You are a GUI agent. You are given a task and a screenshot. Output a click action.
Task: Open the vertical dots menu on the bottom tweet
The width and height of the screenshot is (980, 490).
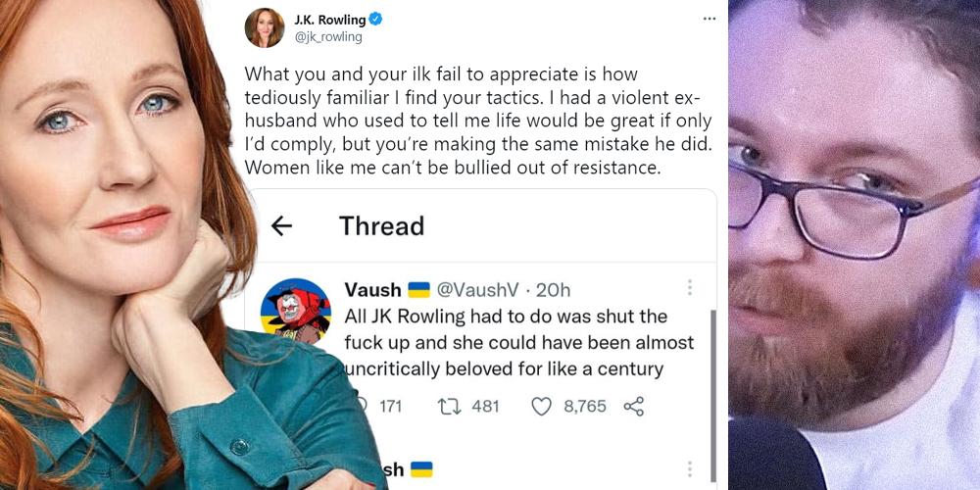coord(689,469)
